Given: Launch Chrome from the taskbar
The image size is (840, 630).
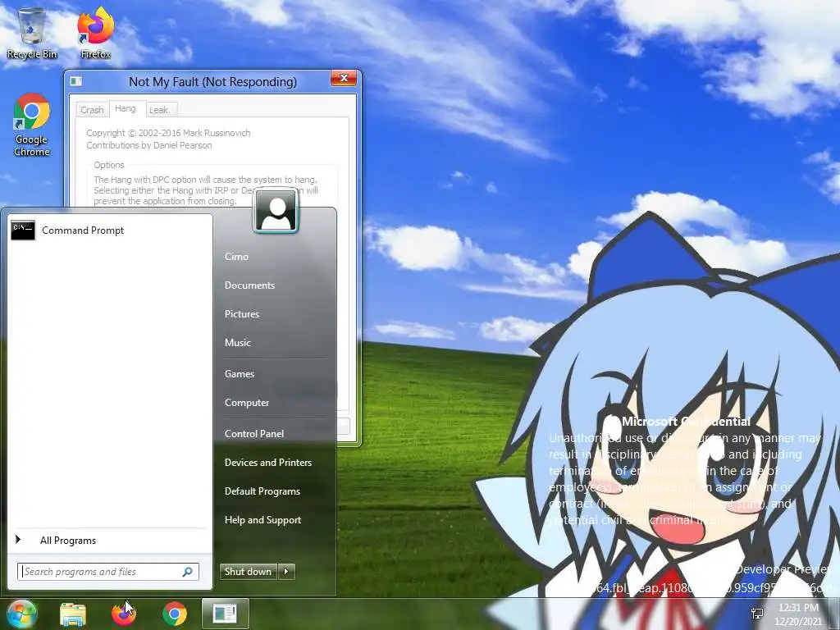Looking at the screenshot, I should [x=175, y=614].
